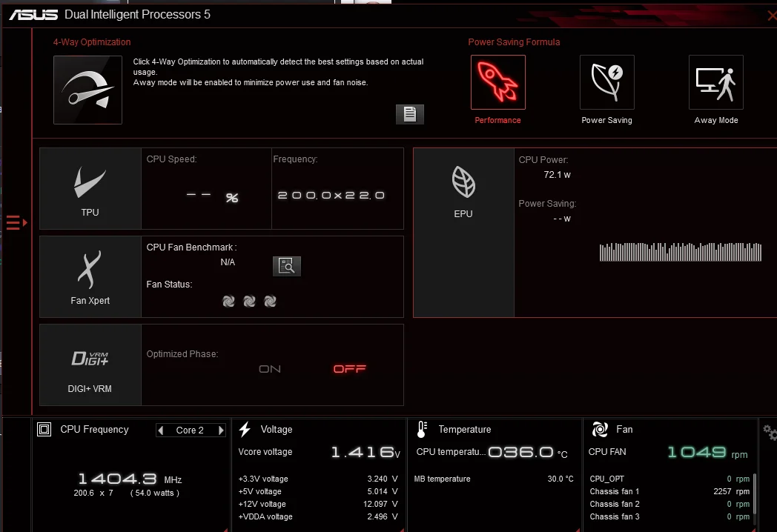Screen dimensions: 777x532
Task: Open the EPU panel
Action: tap(463, 233)
